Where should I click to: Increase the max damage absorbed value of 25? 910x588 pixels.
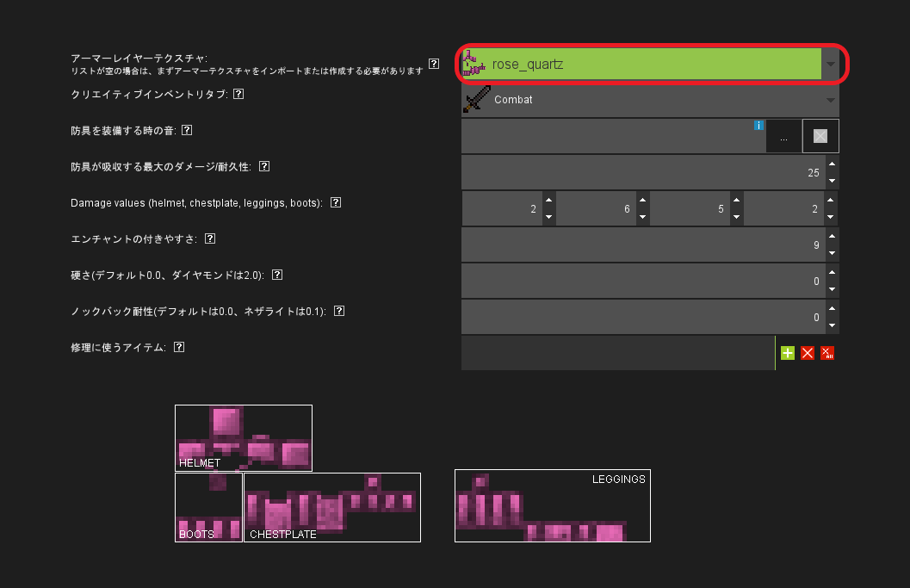832,164
